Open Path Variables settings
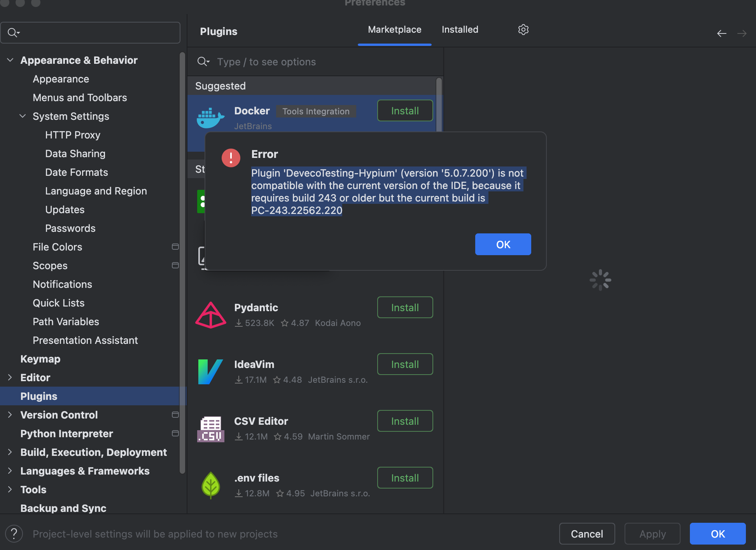This screenshot has height=550, width=756. (x=66, y=321)
